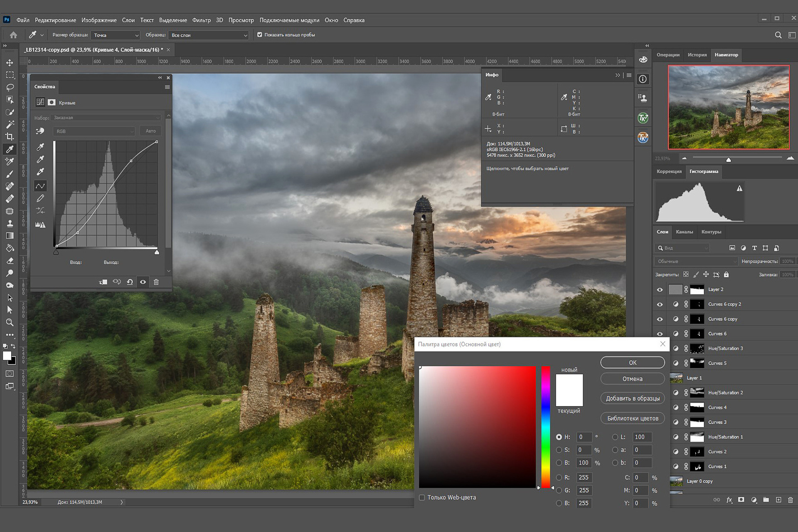Enable the 'Только Web-цвета' checkbox
The width and height of the screenshot is (798, 532).
pos(422,498)
